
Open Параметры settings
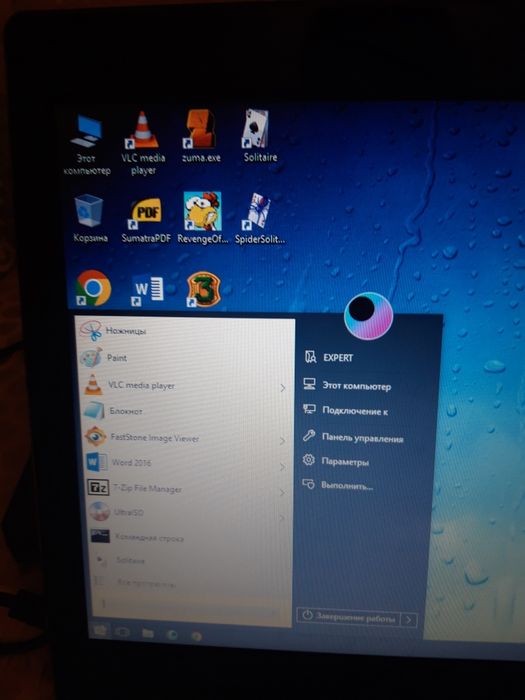pos(335,461)
